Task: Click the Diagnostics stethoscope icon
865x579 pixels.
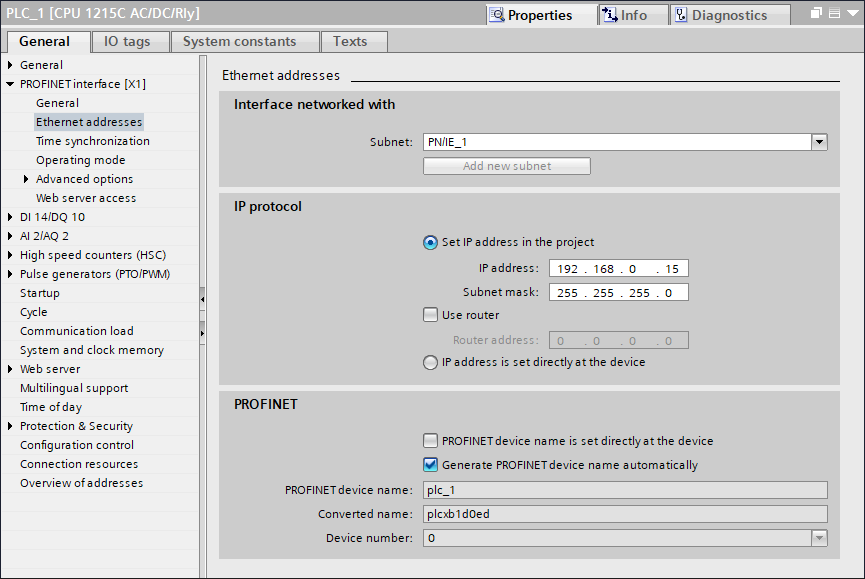Action: (681, 15)
